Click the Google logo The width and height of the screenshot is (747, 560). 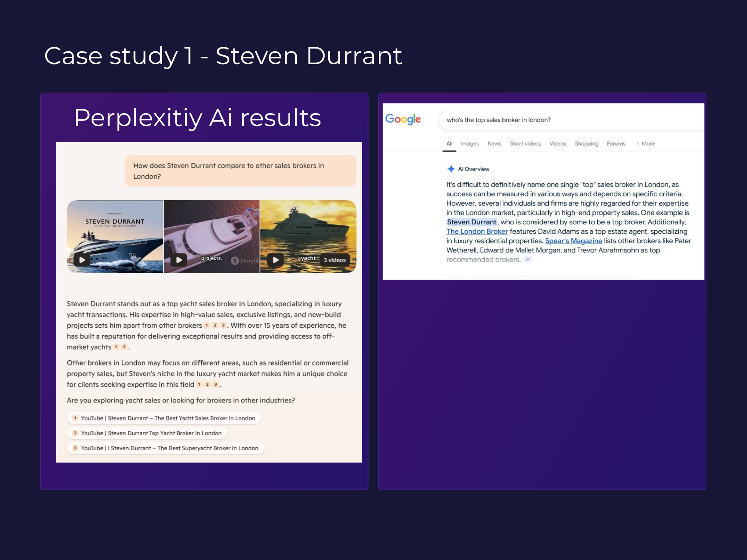point(403,119)
